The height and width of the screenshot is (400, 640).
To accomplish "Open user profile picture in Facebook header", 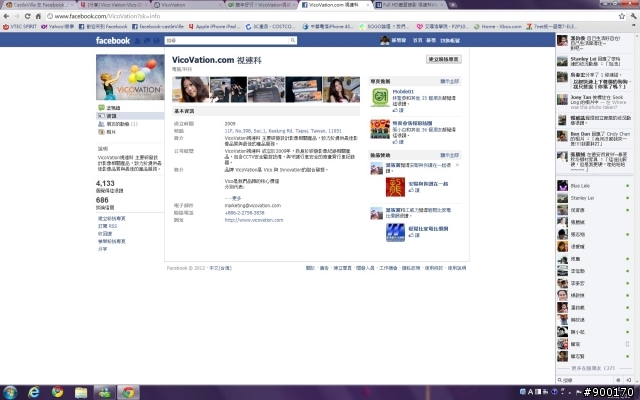I will coord(384,40).
